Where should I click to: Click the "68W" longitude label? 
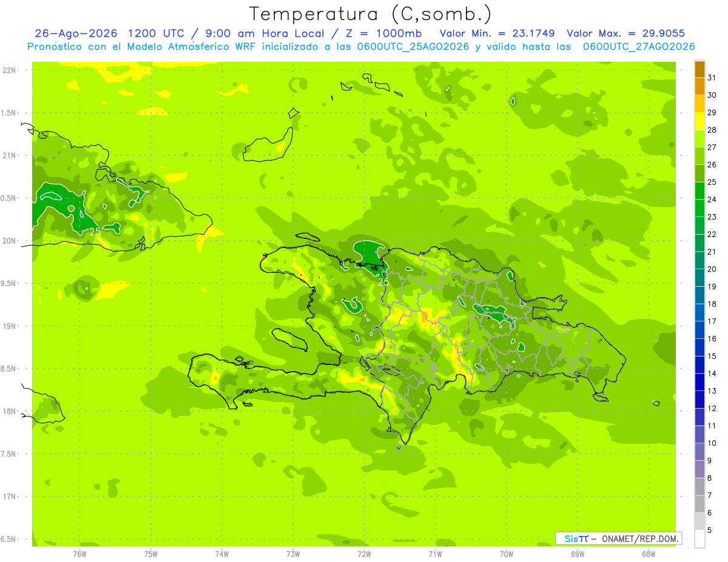(649, 554)
